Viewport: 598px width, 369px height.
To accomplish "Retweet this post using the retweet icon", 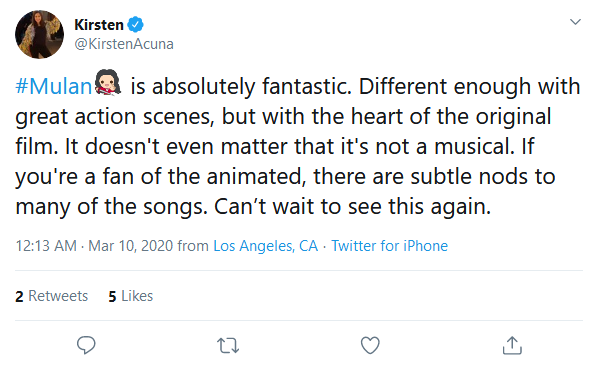I will click(x=228, y=345).
